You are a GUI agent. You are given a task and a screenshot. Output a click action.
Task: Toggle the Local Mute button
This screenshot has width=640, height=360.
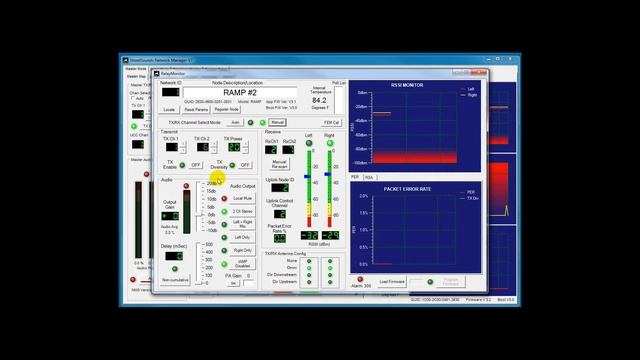(242, 198)
